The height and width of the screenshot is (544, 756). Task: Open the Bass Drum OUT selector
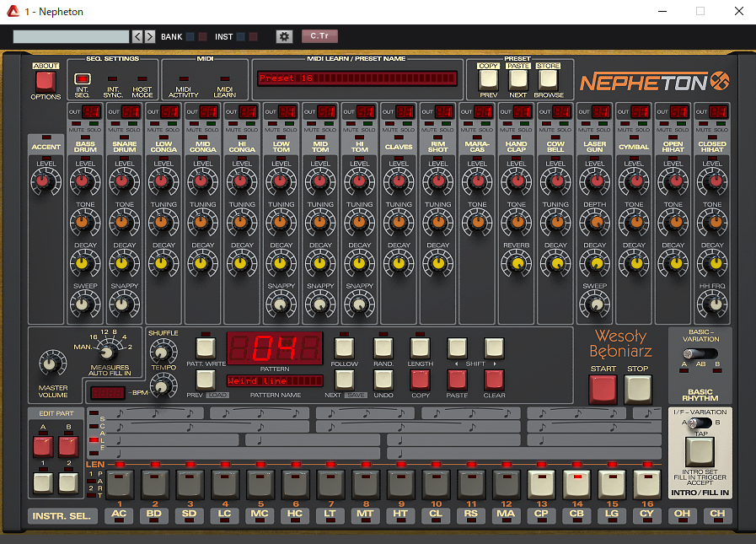click(x=91, y=112)
